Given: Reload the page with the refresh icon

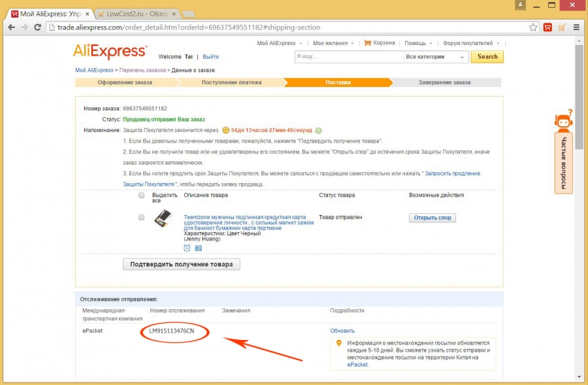Looking at the screenshot, I should pos(37,27).
